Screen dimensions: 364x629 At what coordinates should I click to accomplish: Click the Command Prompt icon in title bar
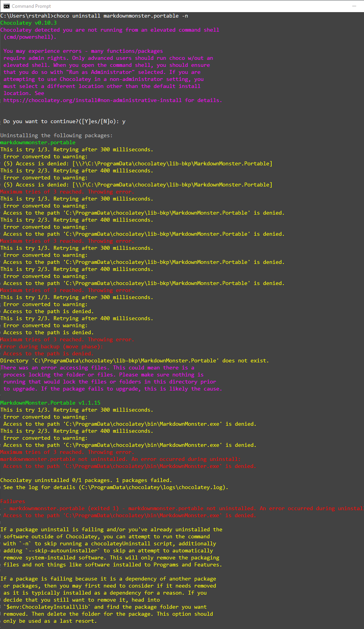click(7, 6)
